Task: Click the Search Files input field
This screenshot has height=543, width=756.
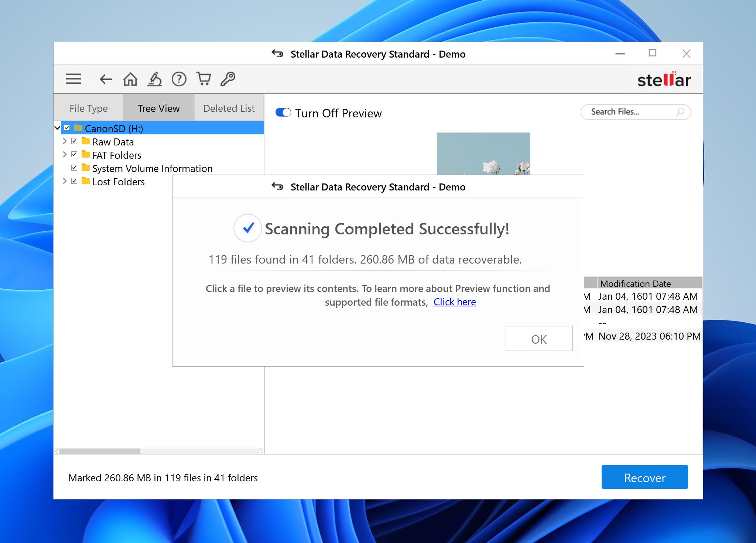Action: click(636, 111)
